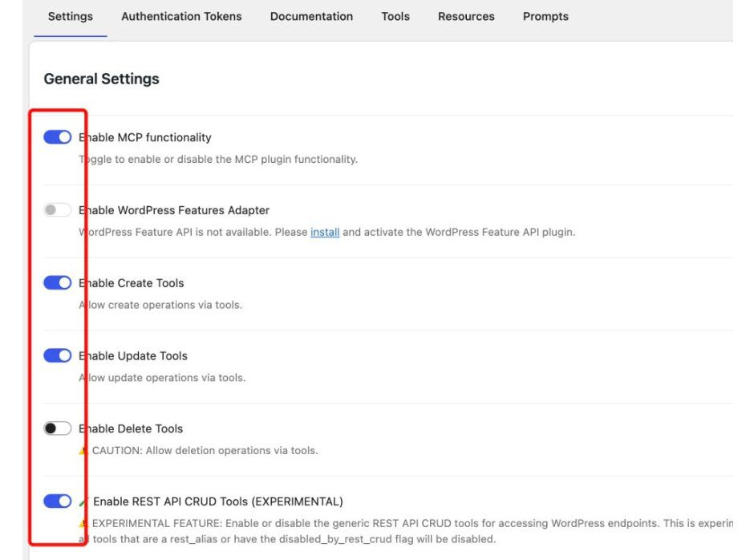The width and height of the screenshot is (754, 560).
Task: Go to the Tools tab
Action: click(395, 16)
